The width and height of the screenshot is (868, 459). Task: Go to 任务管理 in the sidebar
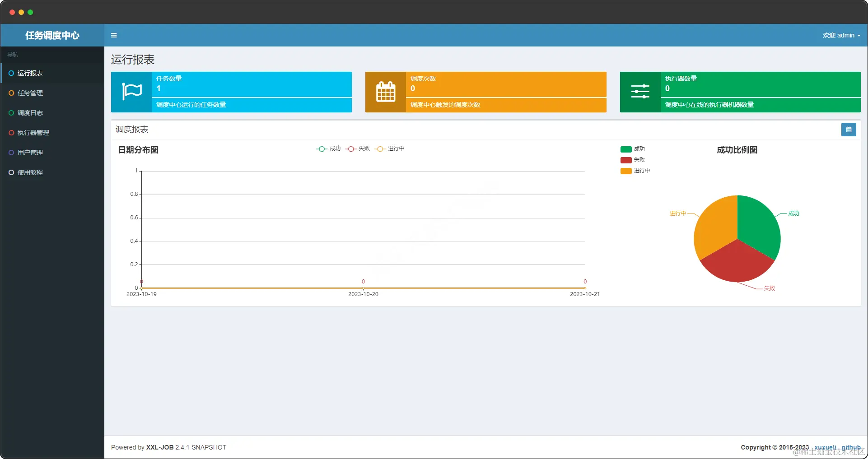coord(52,93)
